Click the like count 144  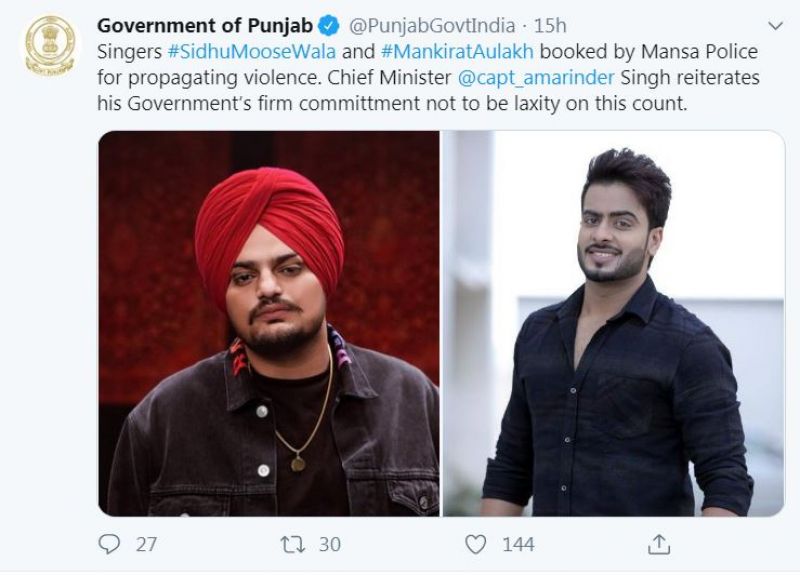click(517, 544)
